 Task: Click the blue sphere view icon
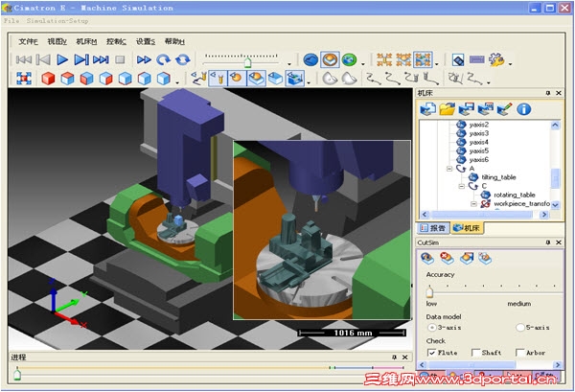click(x=310, y=59)
